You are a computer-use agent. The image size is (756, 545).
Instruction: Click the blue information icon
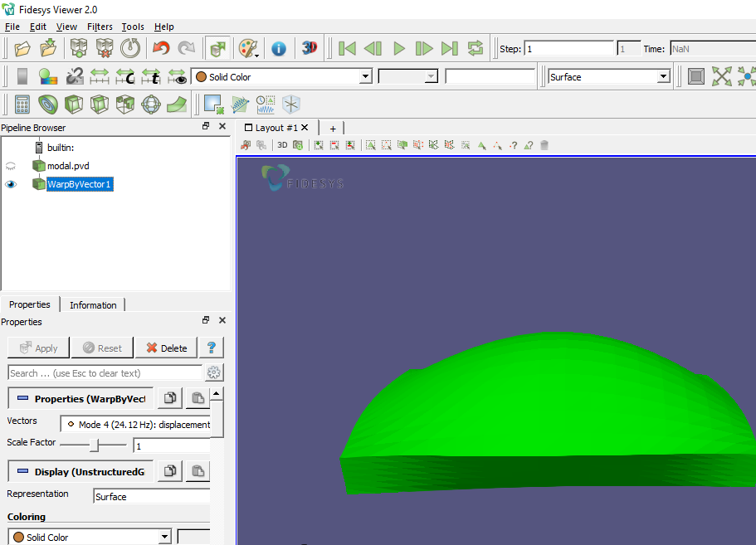click(279, 49)
